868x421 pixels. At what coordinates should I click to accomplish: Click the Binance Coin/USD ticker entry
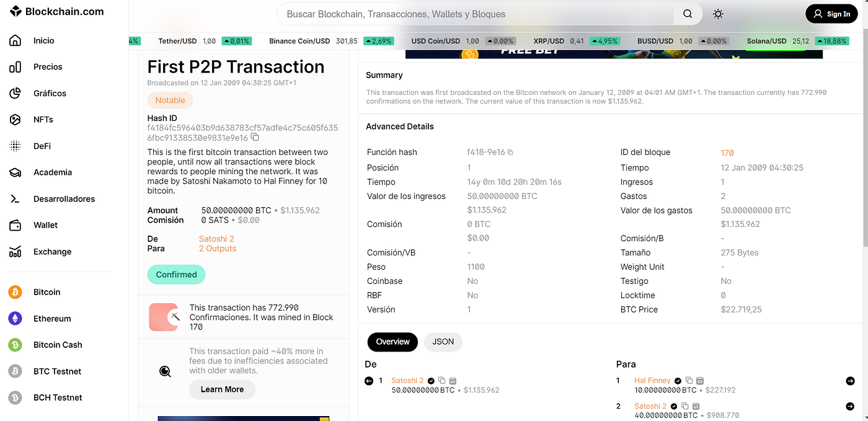(x=332, y=41)
